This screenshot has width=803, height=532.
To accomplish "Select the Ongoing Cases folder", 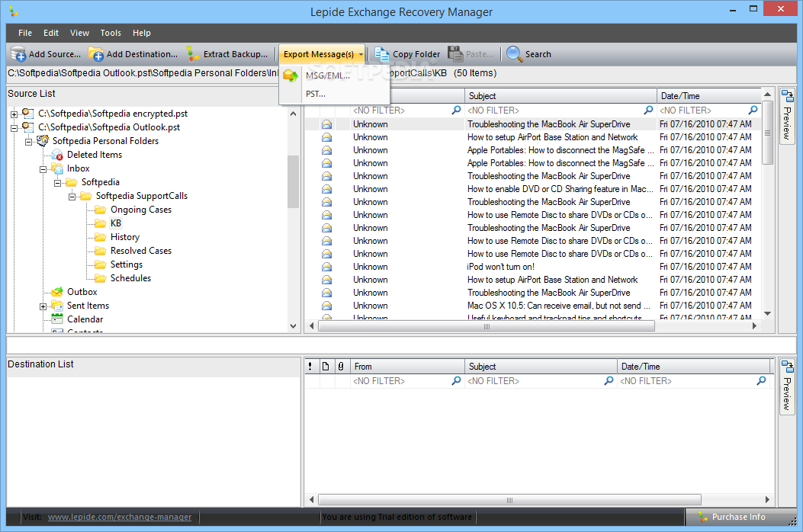I will pos(141,210).
